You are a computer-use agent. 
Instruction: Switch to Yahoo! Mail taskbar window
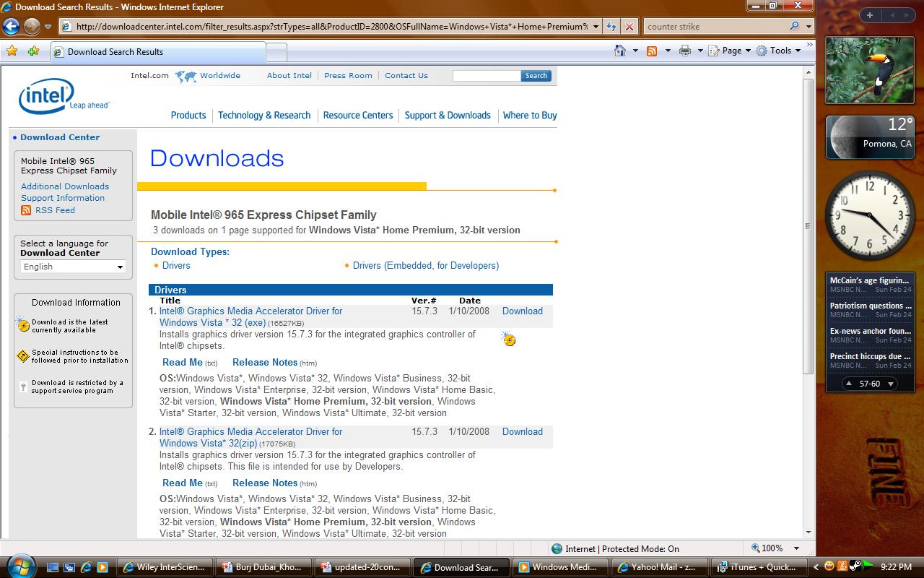(x=658, y=567)
